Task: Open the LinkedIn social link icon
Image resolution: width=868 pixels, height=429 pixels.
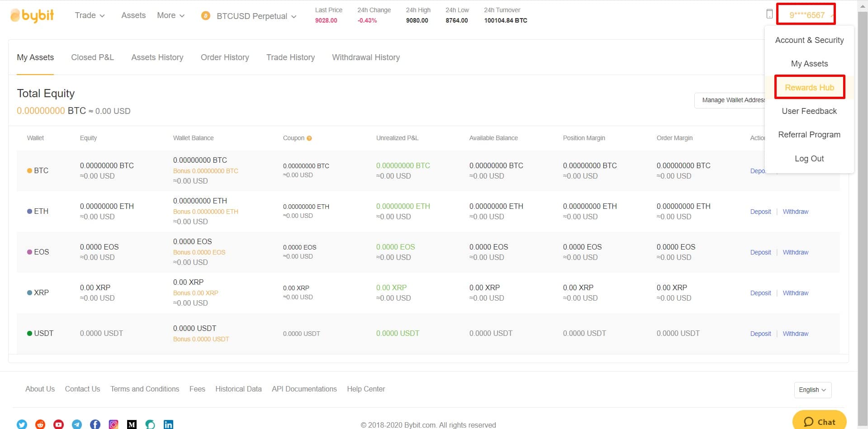Action: click(168, 424)
